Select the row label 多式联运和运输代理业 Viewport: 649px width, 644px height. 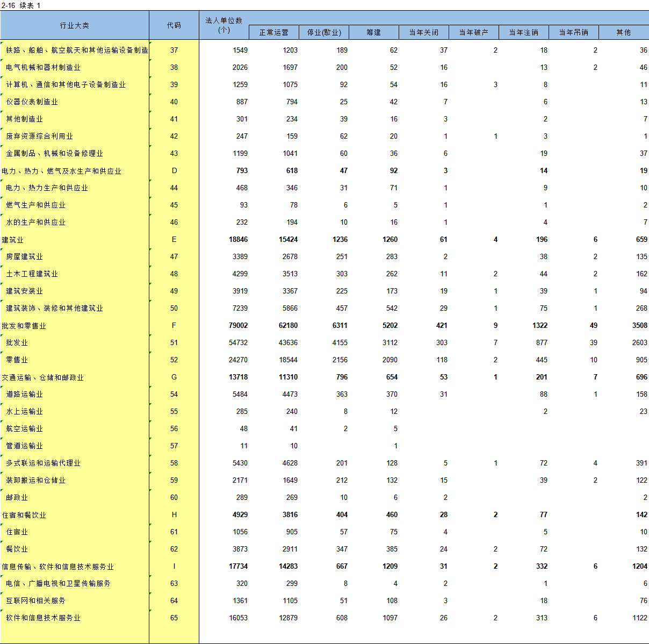coord(43,463)
